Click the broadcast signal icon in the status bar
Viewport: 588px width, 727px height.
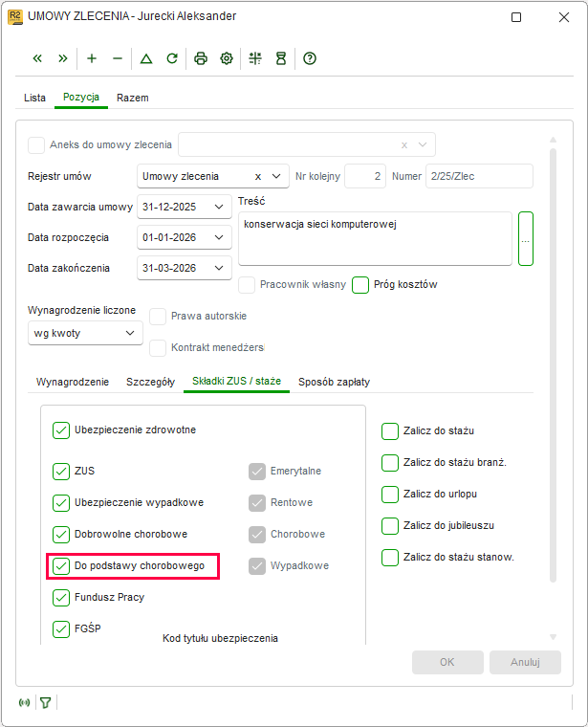pyautogui.click(x=25, y=702)
